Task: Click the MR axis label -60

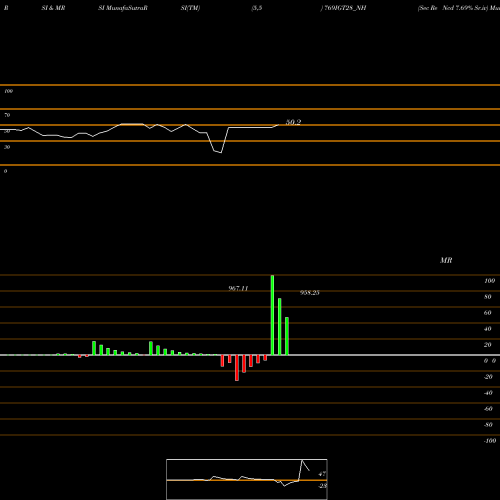Action: pos(488,409)
